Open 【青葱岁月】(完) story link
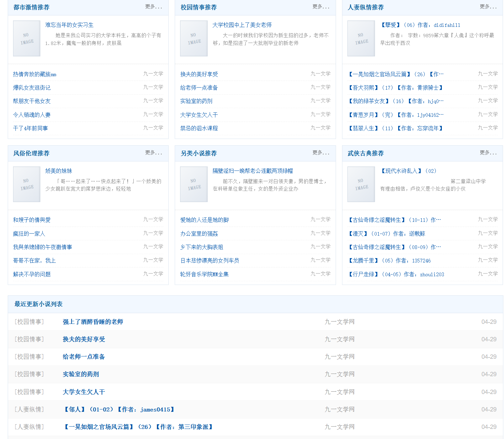 [396, 115]
